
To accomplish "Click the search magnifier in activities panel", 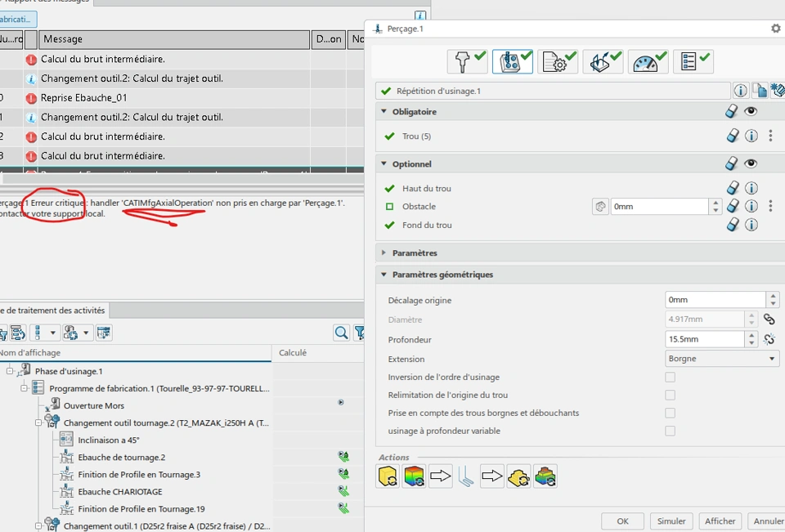I will click(342, 333).
